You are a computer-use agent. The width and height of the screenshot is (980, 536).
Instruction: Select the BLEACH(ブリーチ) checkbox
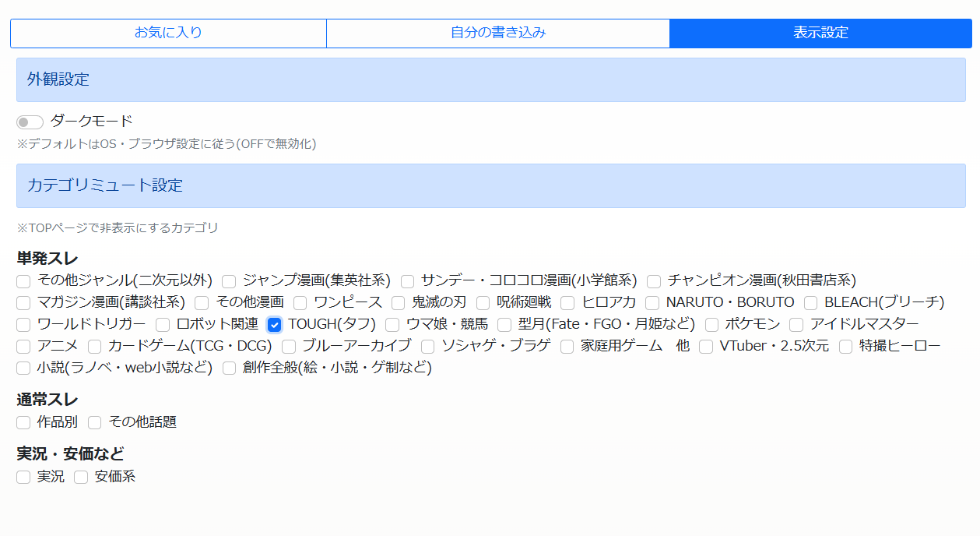pyautogui.click(x=810, y=303)
